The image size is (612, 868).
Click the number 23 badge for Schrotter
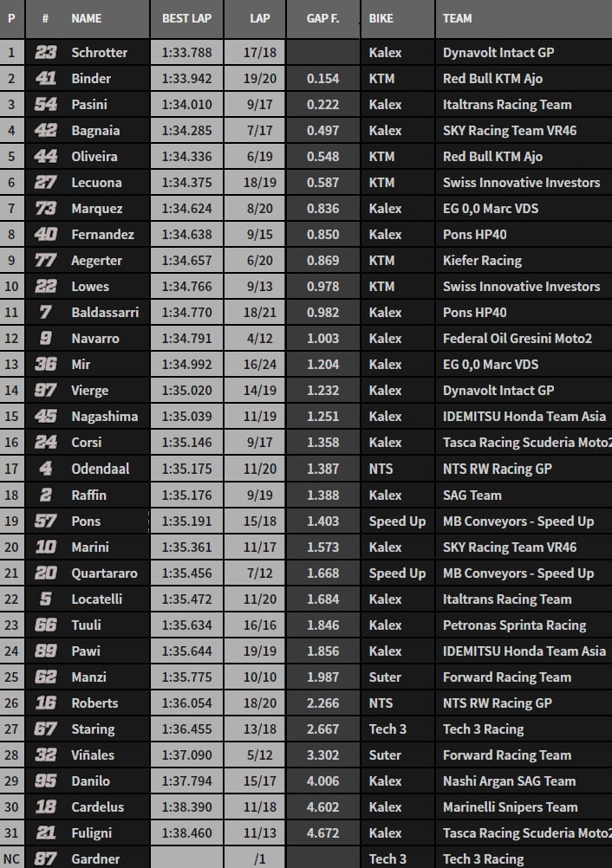45,52
